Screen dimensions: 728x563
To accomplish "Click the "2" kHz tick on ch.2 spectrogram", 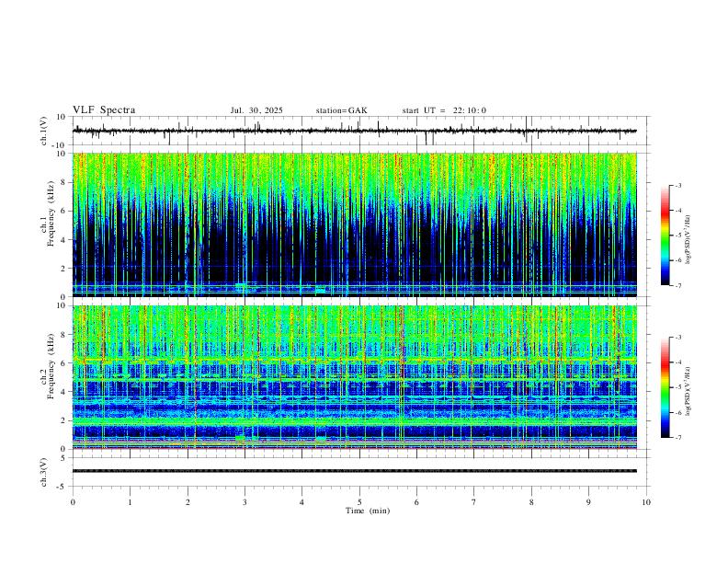I will (x=64, y=420).
